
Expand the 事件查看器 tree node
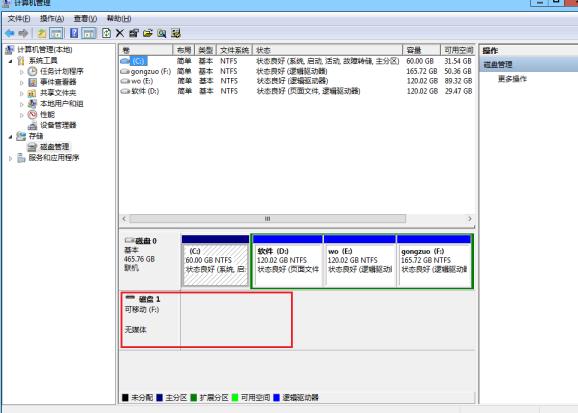22,83
